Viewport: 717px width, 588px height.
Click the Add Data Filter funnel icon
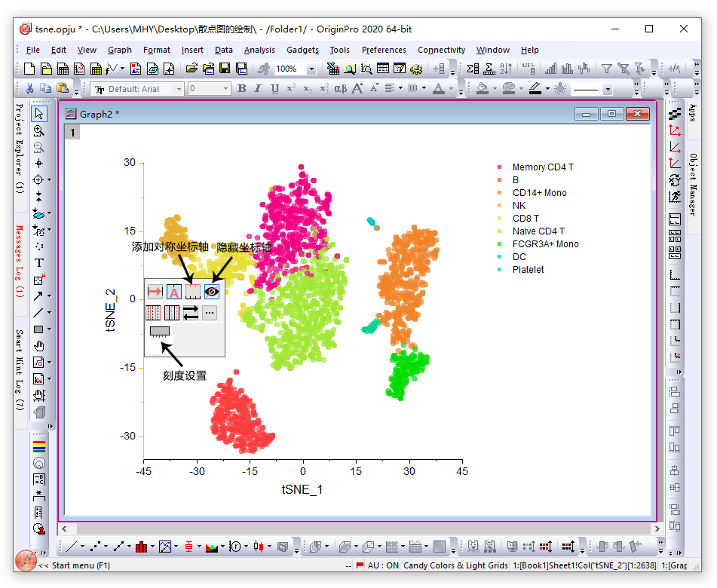coord(606,69)
